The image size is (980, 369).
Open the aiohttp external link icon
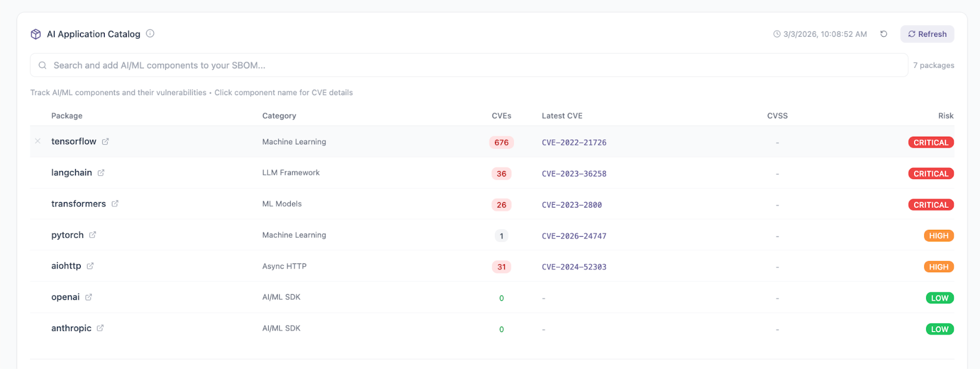coord(90,266)
